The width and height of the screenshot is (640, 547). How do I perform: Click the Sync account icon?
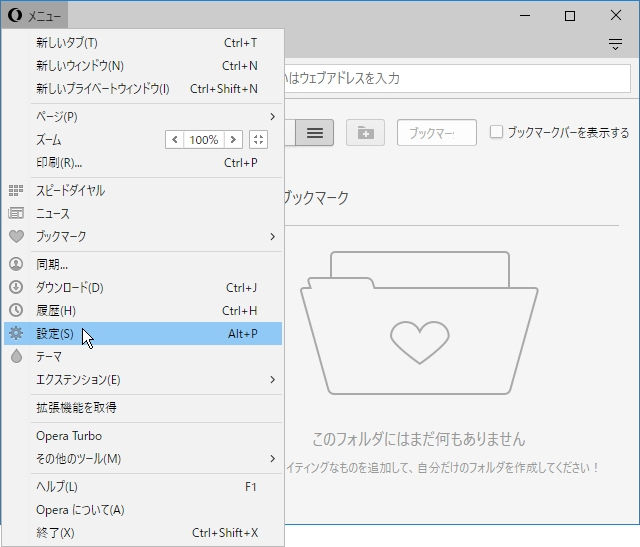[x=16, y=264]
